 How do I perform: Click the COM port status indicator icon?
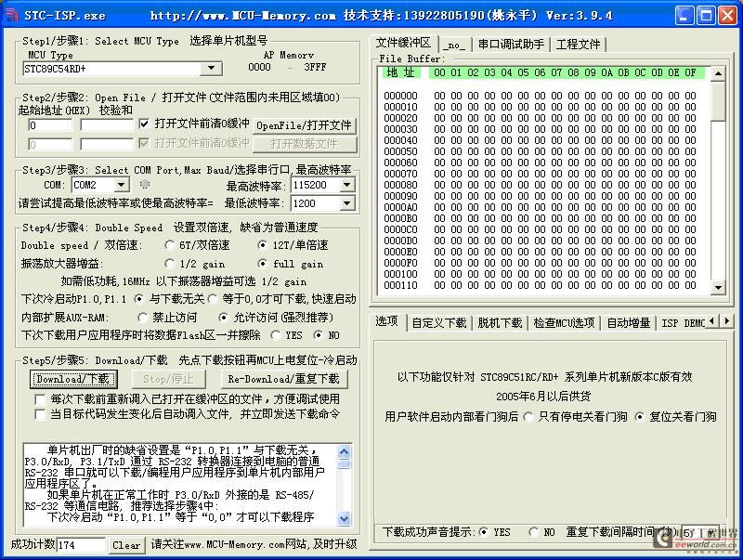145,185
